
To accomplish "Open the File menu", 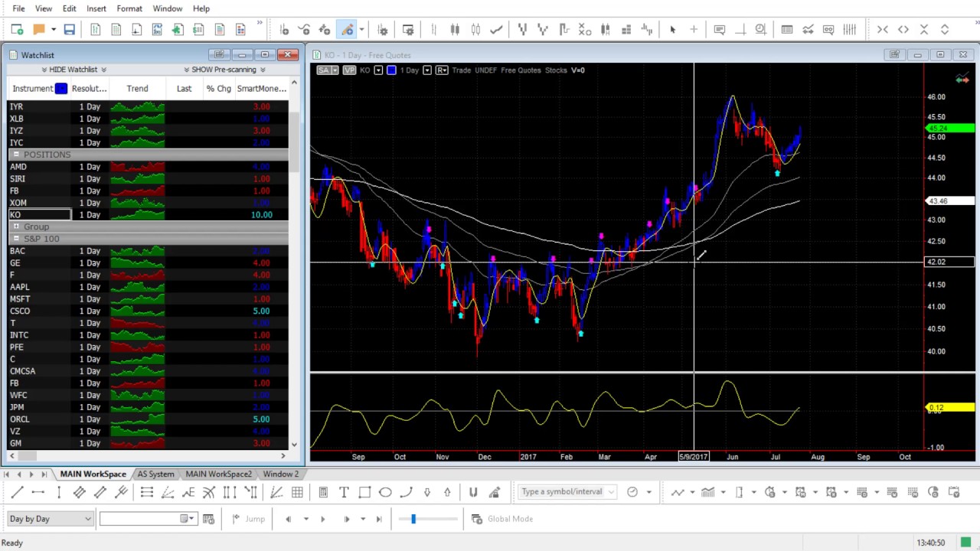I will click(x=18, y=8).
